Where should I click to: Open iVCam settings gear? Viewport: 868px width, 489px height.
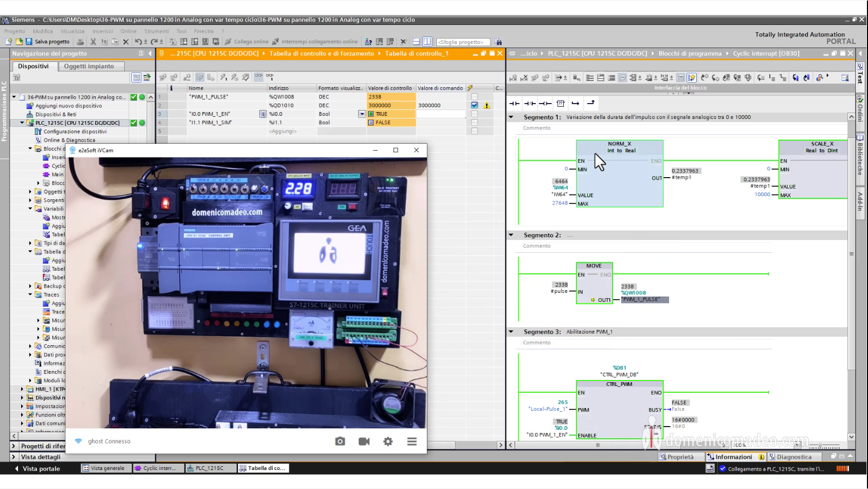click(388, 441)
